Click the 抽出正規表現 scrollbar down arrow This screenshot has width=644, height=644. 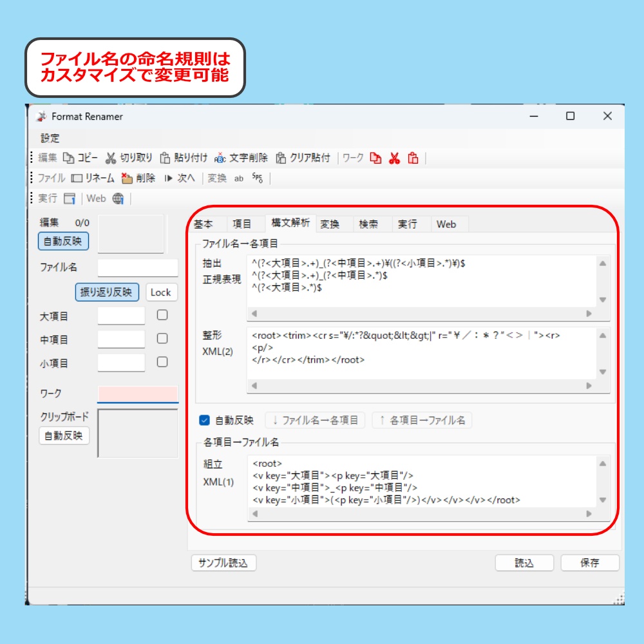click(x=602, y=298)
